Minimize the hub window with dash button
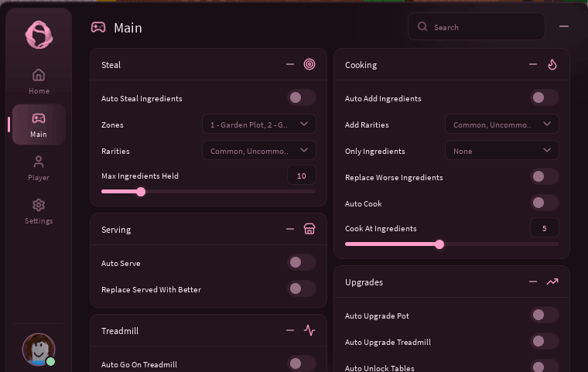The height and width of the screenshot is (372, 588). tap(564, 26)
